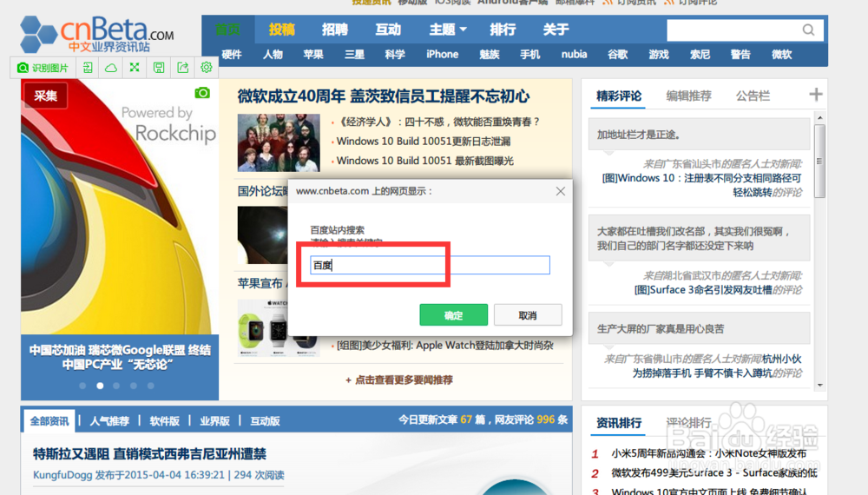Select the 硬件 topic link
Image resolution: width=868 pixels, height=495 pixels.
click(232, 54)
